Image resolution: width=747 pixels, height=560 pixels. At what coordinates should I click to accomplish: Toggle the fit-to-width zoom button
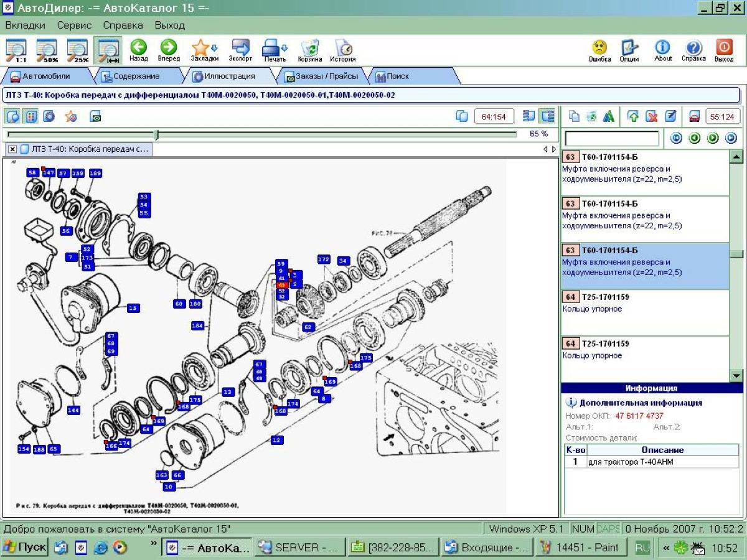[x=108, y=50]
